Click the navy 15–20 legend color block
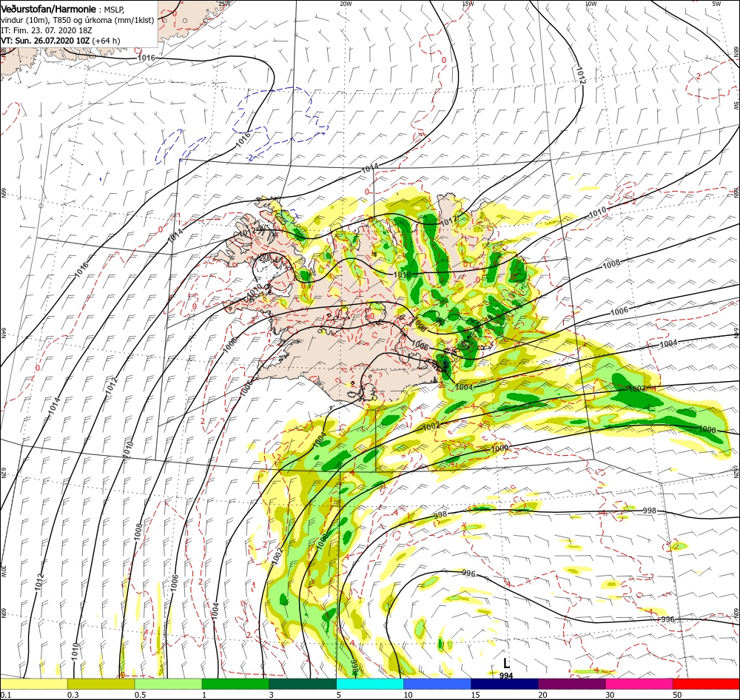The image size is (740, 700). tap(505, 684)
